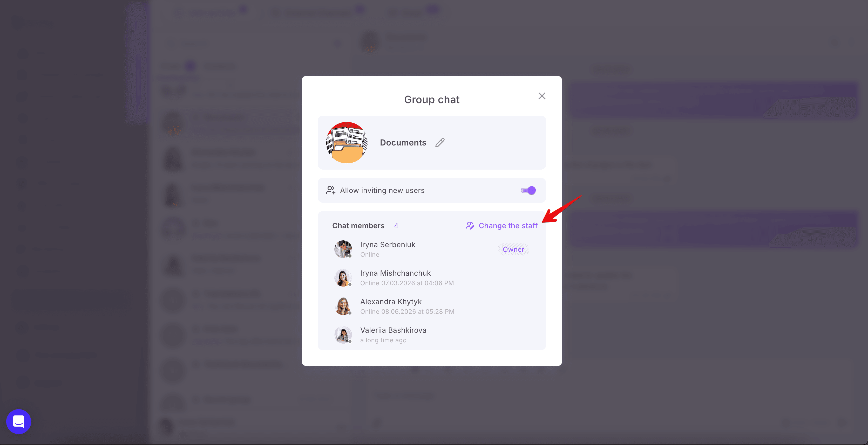Click the Owner badge

[x=513, y=249]
